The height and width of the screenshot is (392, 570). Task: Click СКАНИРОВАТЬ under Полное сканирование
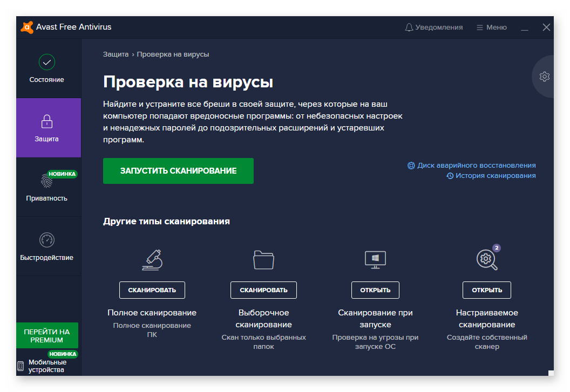[152, 290]
